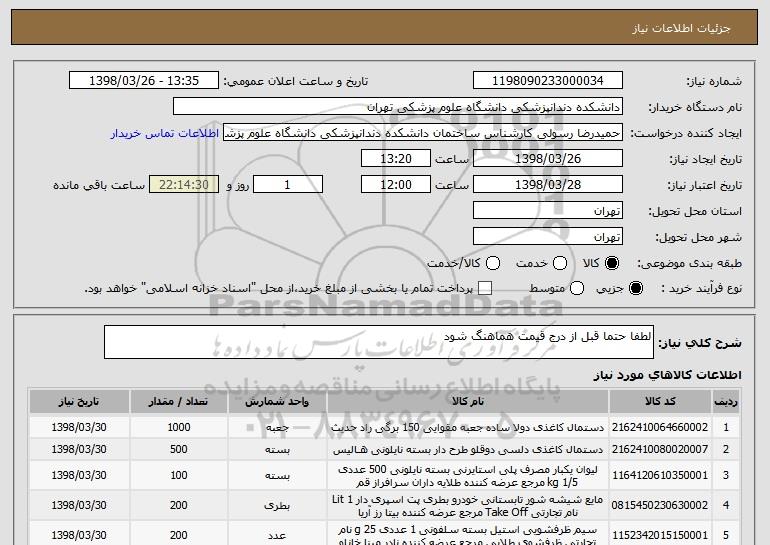Click product name دستمال کاغذی دلسی row
Viewport: 770px width, 545px height.
[468, 450]
